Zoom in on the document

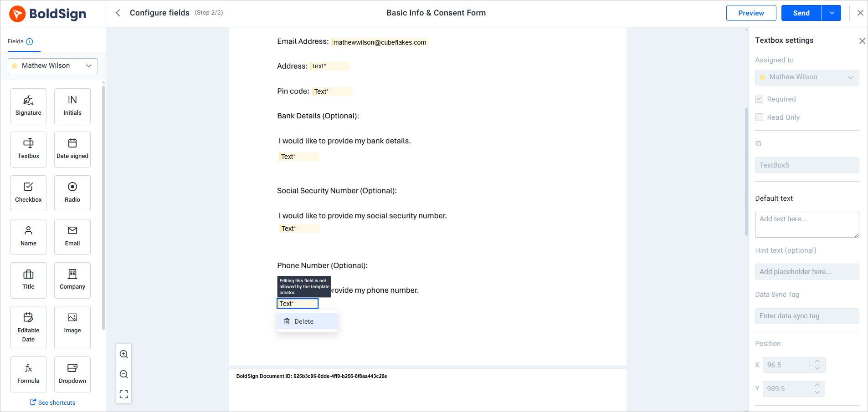point(124,354)
